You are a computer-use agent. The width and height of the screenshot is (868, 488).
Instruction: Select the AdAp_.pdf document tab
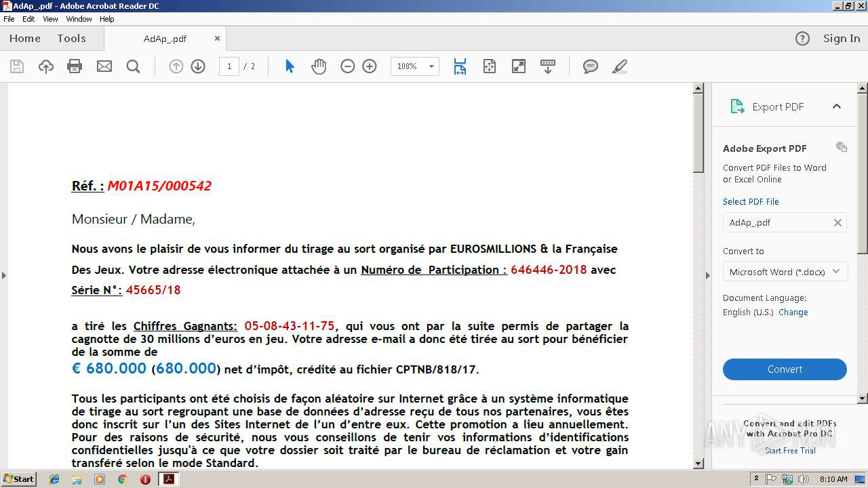(x=165, y=39)
